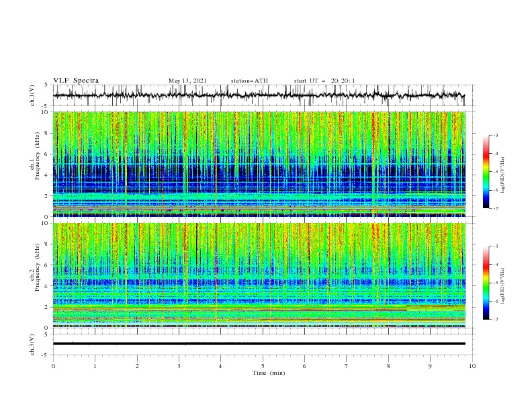Image resolution: width=532 pixels, height=411 pixels.
Task: Click the time axis tick label "3"
Action: 179,366
